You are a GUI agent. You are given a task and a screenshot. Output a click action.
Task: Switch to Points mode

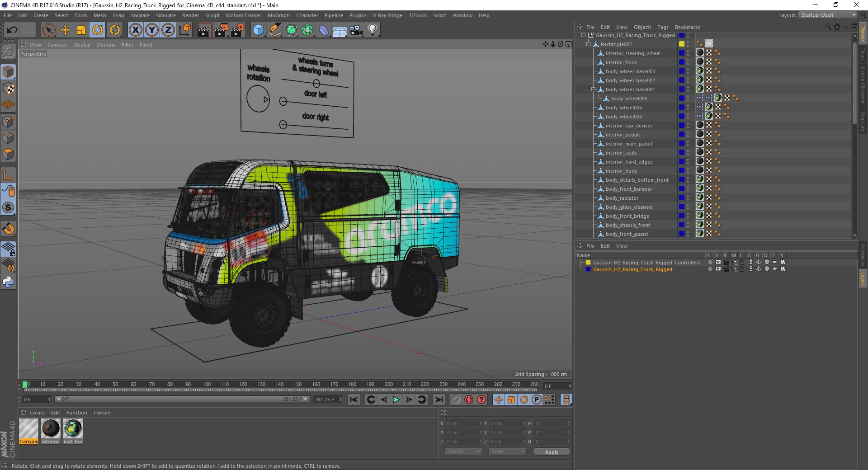pyautogui.click(x=8, y=121)
